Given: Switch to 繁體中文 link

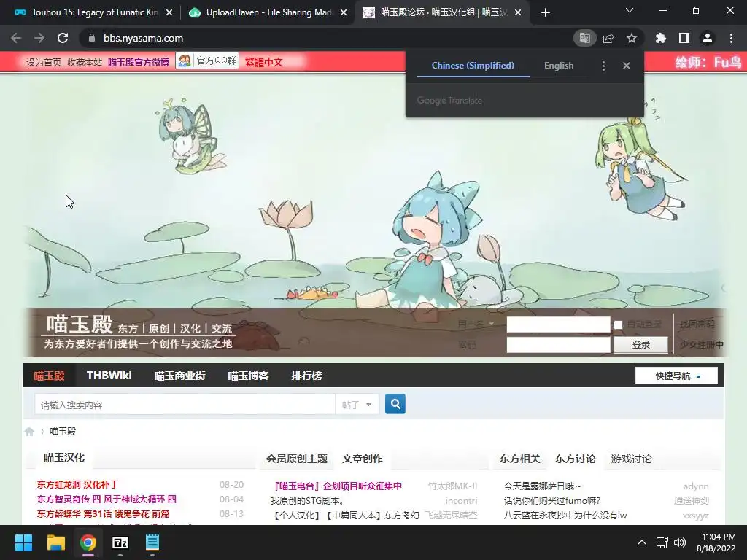Looking at the screenshot, I should coord(264,63).
